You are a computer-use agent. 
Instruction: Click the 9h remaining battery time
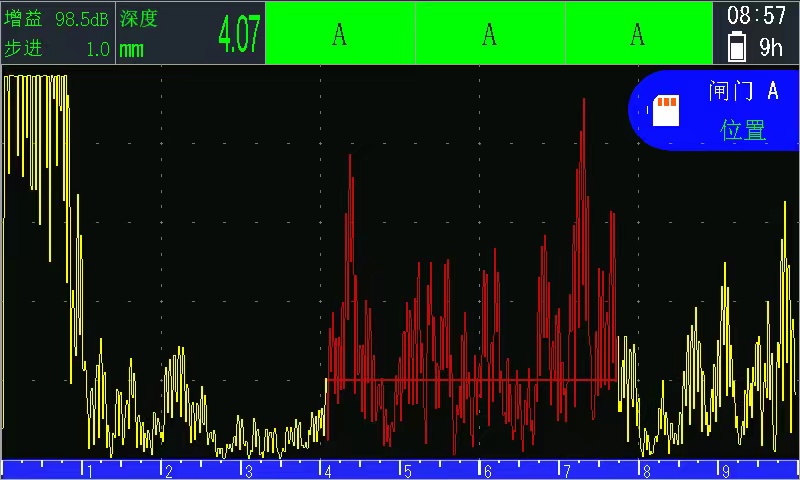pyautogui.click(x=770, y=47)
